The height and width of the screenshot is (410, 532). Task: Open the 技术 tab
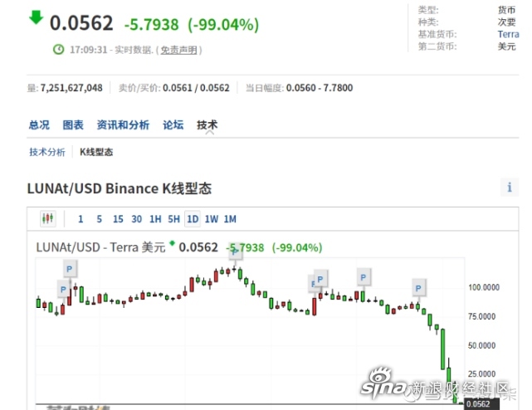(x=207, y=124)
